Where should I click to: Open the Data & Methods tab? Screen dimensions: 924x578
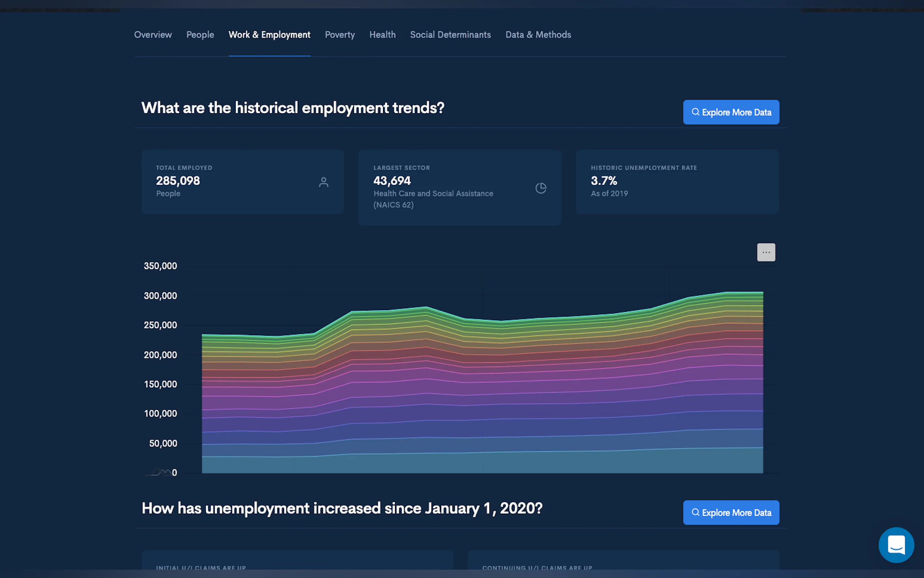(x=538, y=35)
